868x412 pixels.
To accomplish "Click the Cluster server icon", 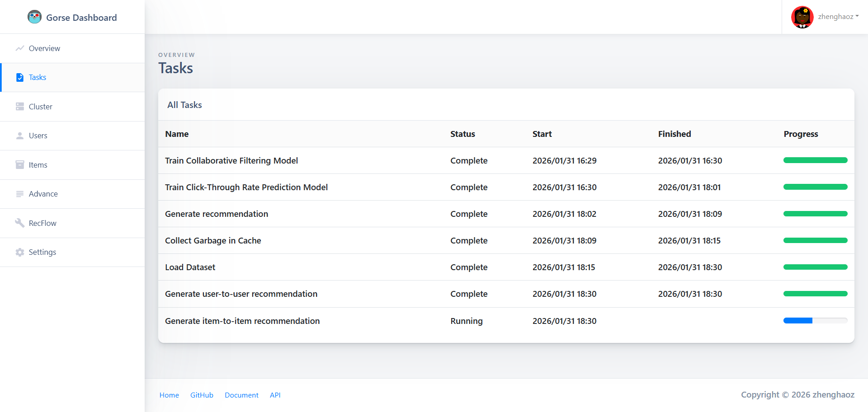I will click(19, 107).
